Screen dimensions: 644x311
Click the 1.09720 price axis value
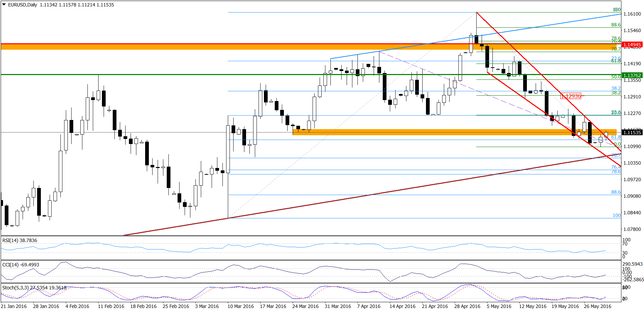[x=632, y=180]
